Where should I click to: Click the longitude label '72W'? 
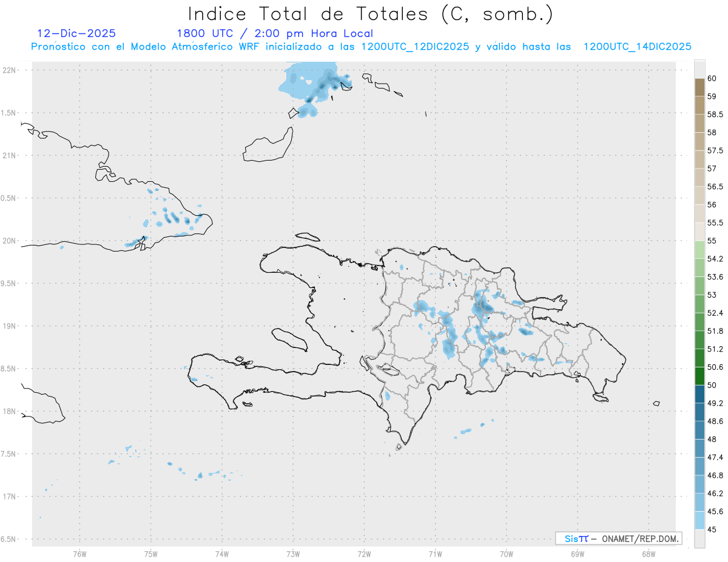[x=364, y=554]
